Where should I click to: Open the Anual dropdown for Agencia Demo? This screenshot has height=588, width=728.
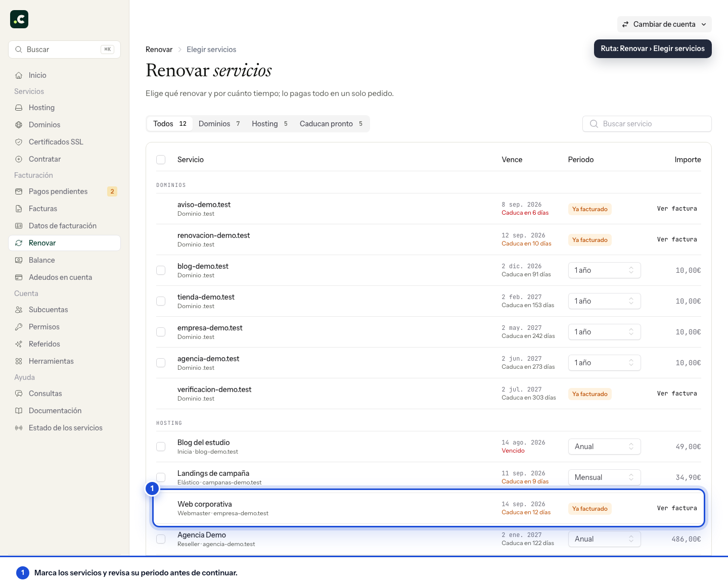[x=604, y=539]
